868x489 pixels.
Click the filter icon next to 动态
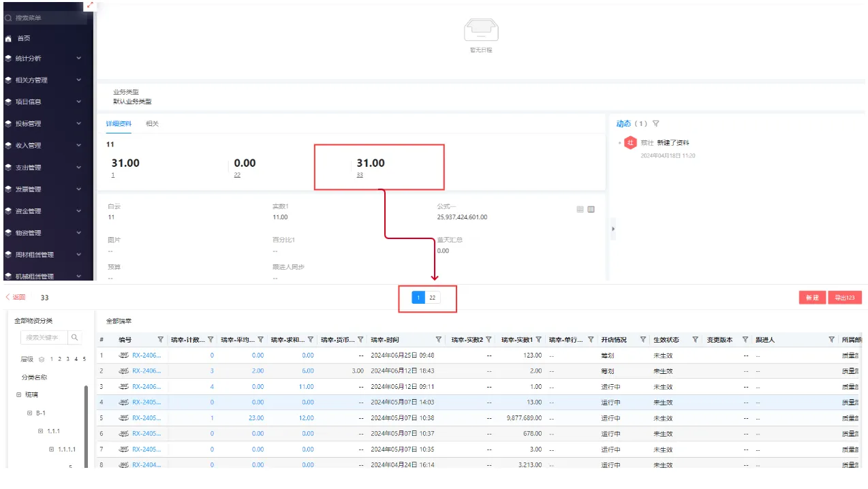point(655,124)
